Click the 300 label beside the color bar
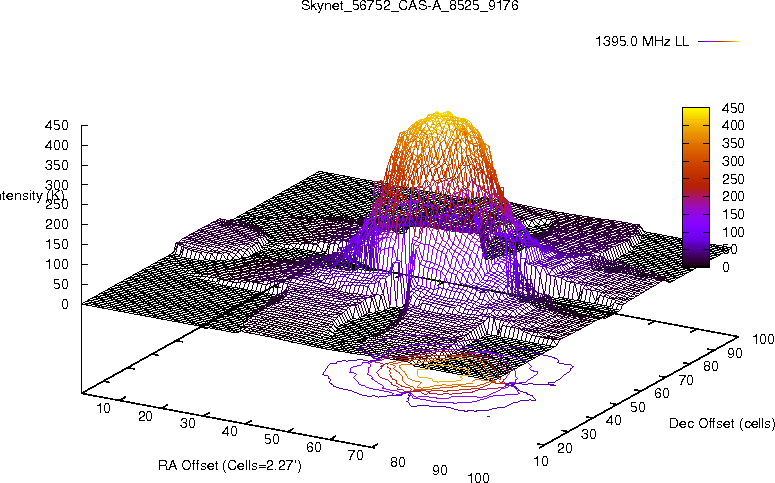The height and width of the screenshot is (483, 775). pos(733,161)
